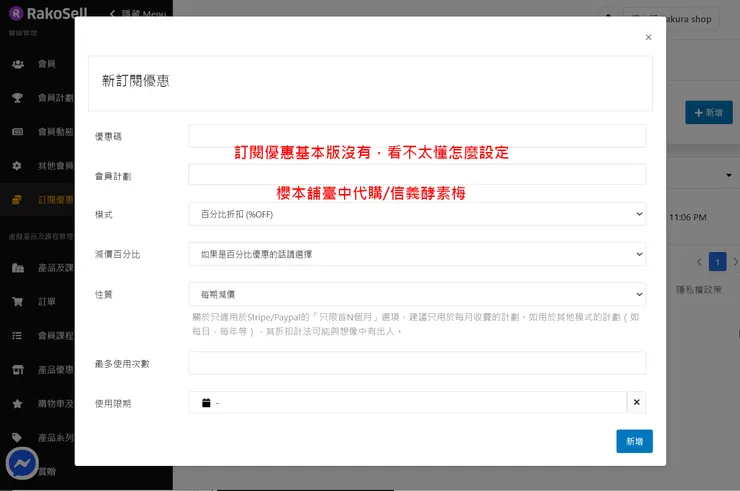Open the 減價百分比 dropdown
740x491 pixels.
[417, 254]
